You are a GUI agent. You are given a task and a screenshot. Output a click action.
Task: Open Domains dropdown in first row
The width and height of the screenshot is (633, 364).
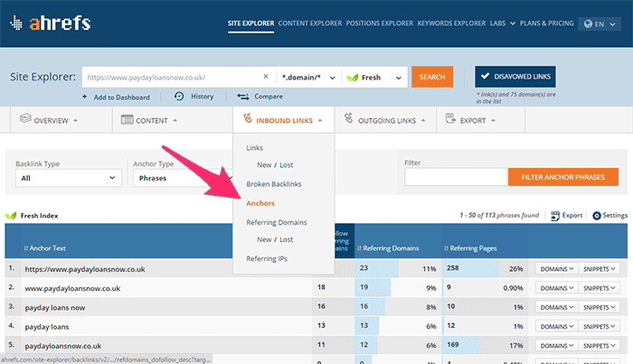point(554,269)
